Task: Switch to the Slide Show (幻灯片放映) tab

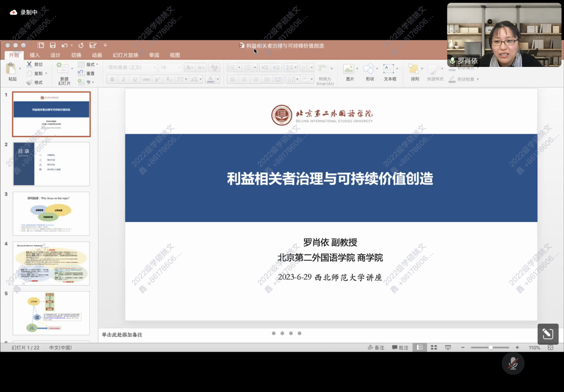Action: point(126,55)
